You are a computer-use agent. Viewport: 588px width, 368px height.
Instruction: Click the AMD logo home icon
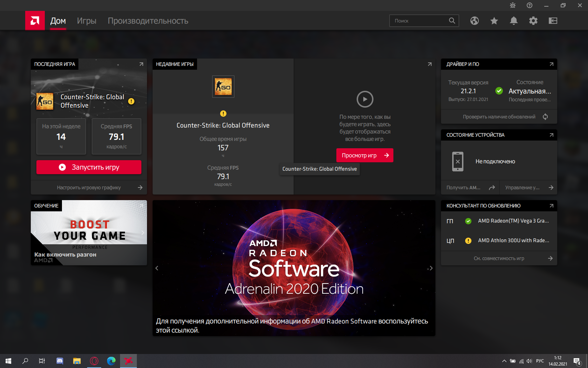[35, 21]
